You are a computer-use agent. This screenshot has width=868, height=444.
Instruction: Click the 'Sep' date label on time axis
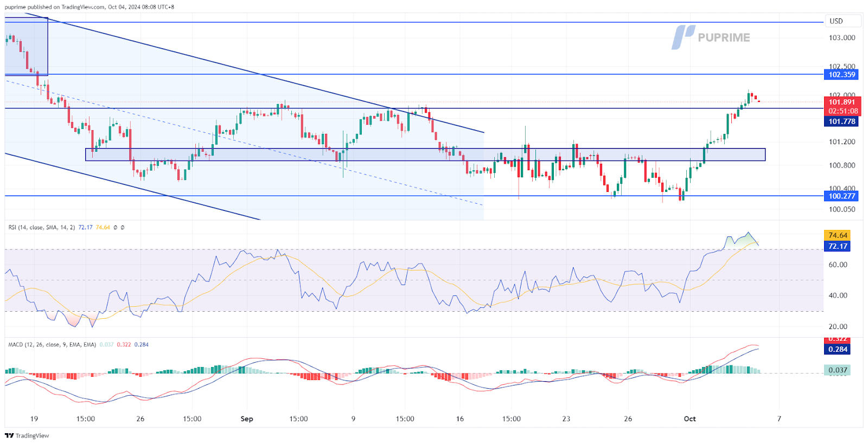(x=247, y=419)
